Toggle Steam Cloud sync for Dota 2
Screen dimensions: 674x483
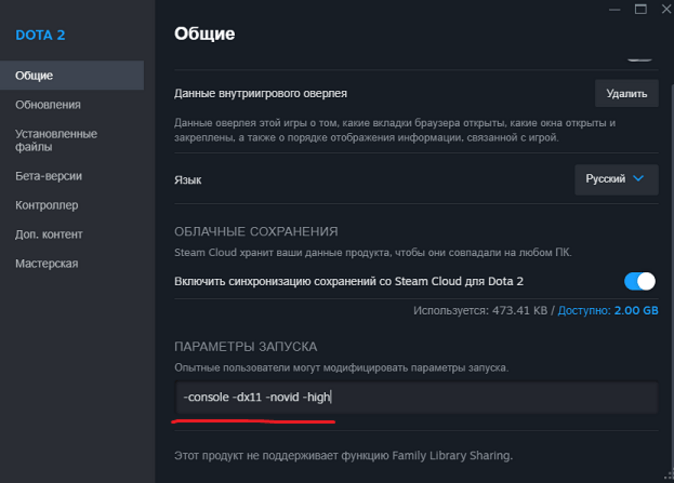(x=639, y=281)
